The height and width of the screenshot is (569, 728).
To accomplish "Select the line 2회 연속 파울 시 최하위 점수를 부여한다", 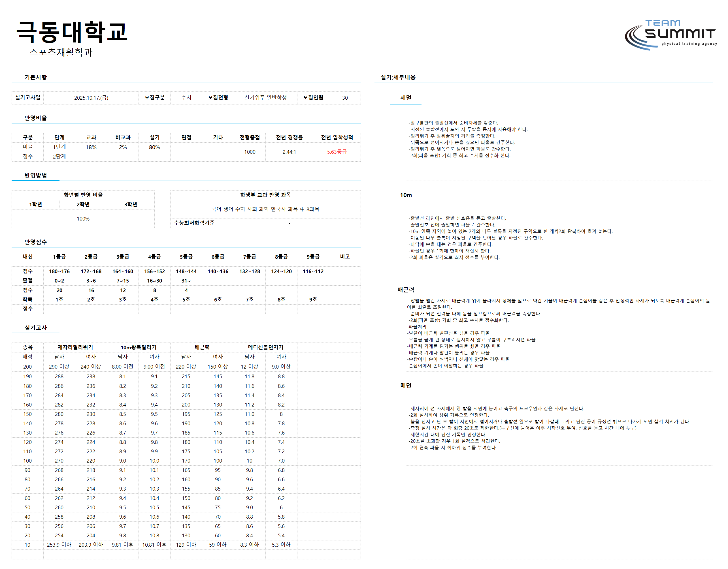I will (452, 447).
